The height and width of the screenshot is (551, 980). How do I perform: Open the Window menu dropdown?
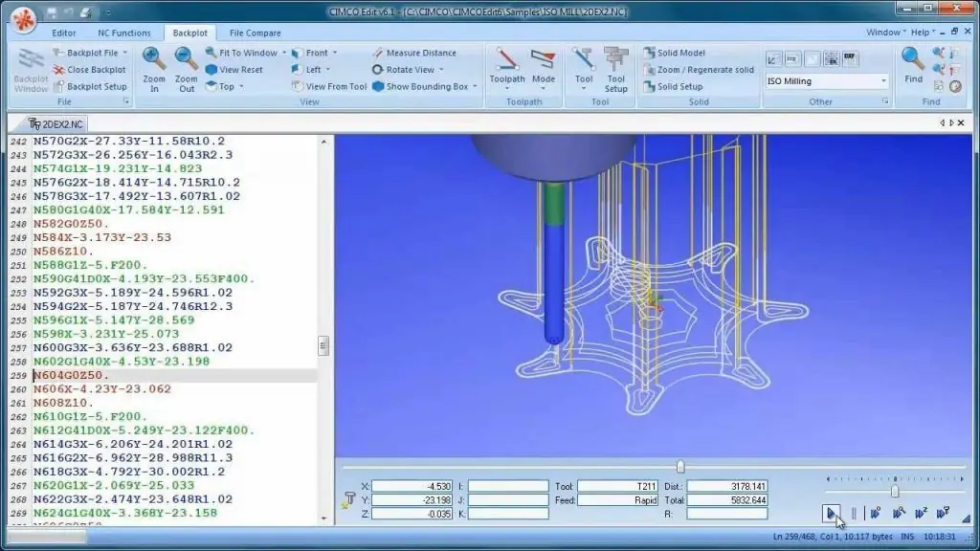[885, 33]
